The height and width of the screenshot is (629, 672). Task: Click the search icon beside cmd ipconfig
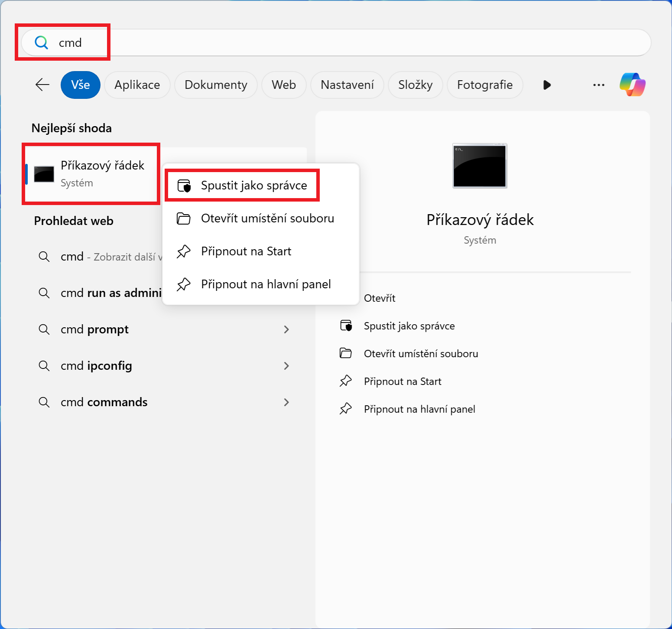[x=44, y=365]
